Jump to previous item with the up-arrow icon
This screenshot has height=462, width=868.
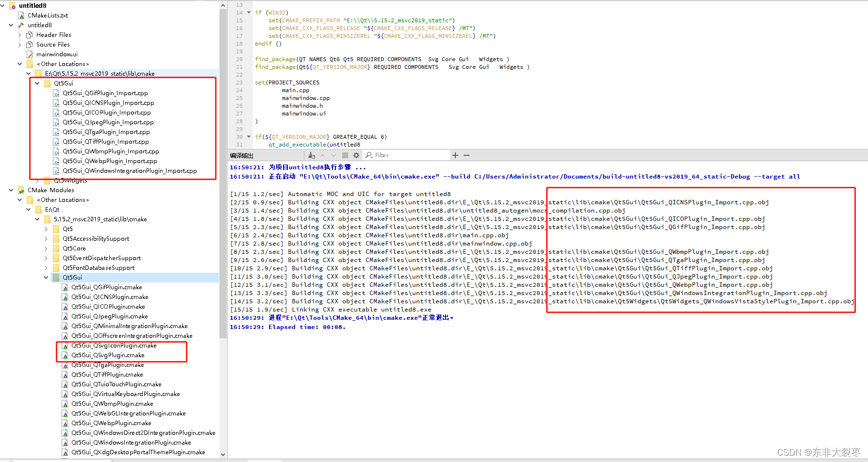pos(322,155)
